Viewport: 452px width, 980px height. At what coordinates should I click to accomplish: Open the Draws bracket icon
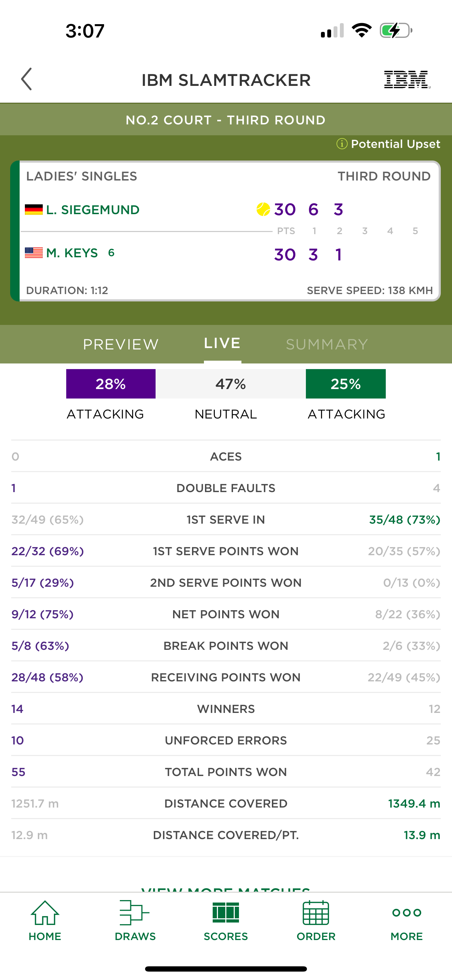click(135, 912)
